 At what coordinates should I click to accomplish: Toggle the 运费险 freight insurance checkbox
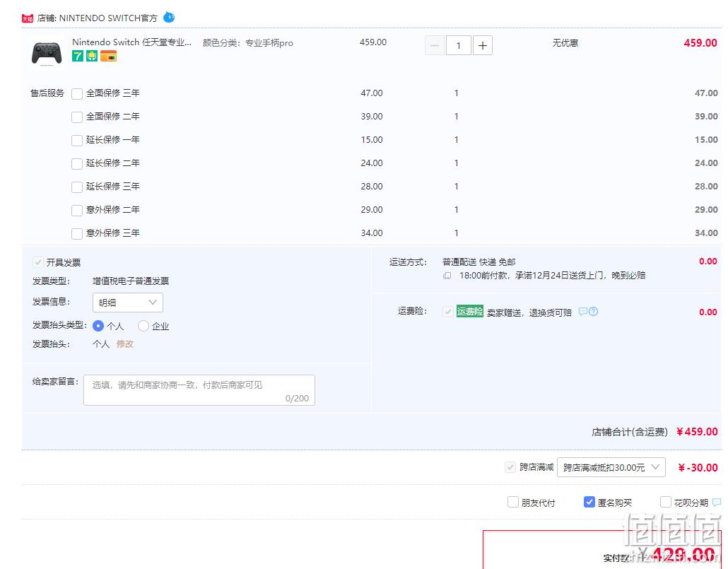448,312
